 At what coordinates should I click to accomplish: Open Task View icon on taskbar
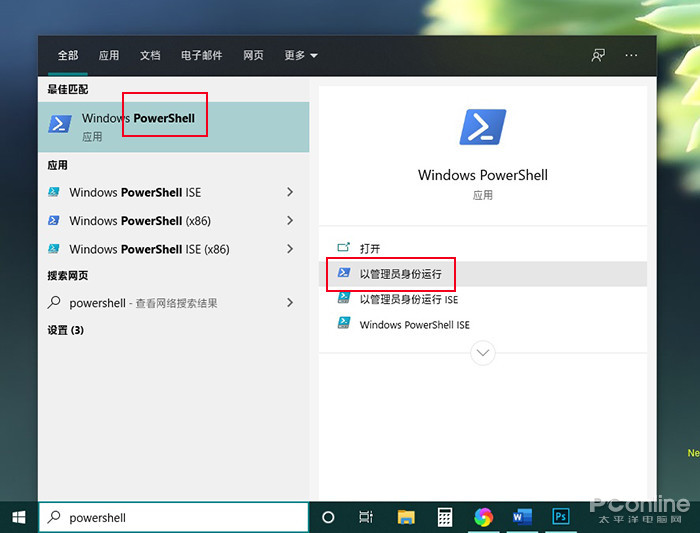(x=366, y=517)
